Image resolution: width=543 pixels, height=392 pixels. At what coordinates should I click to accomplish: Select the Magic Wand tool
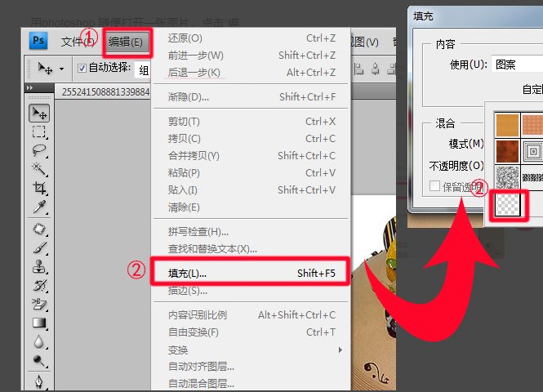click(x=39, y=169)
